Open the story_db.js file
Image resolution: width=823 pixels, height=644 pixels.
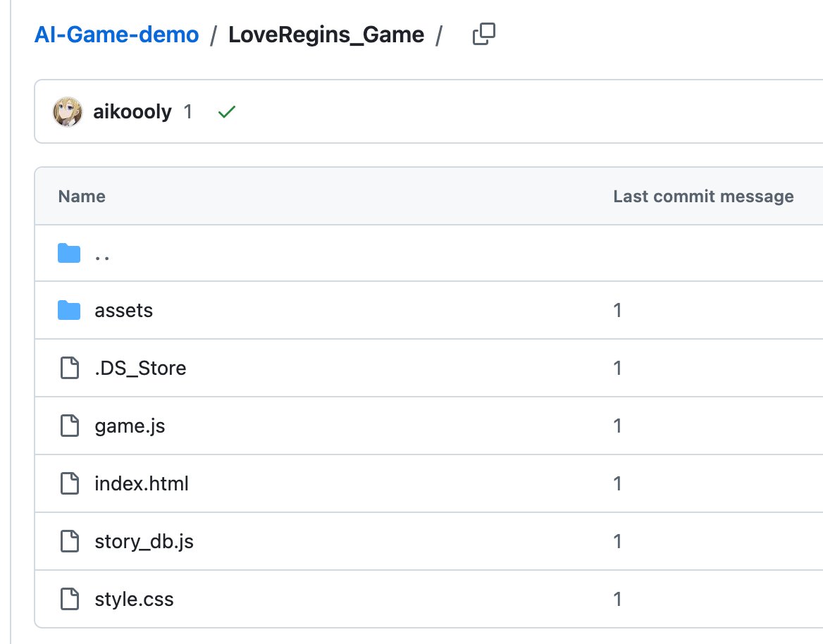click(x=144, y=541)
